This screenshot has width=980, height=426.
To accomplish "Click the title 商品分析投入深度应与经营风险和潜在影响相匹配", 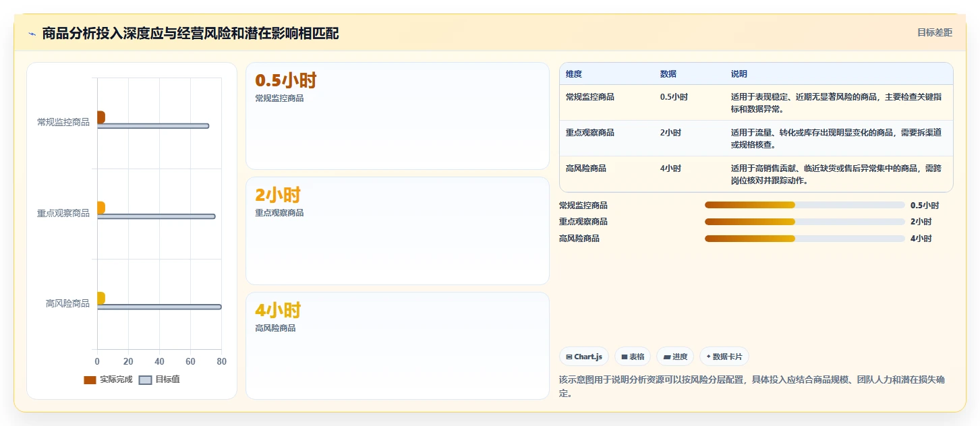I will click(190, 33).
